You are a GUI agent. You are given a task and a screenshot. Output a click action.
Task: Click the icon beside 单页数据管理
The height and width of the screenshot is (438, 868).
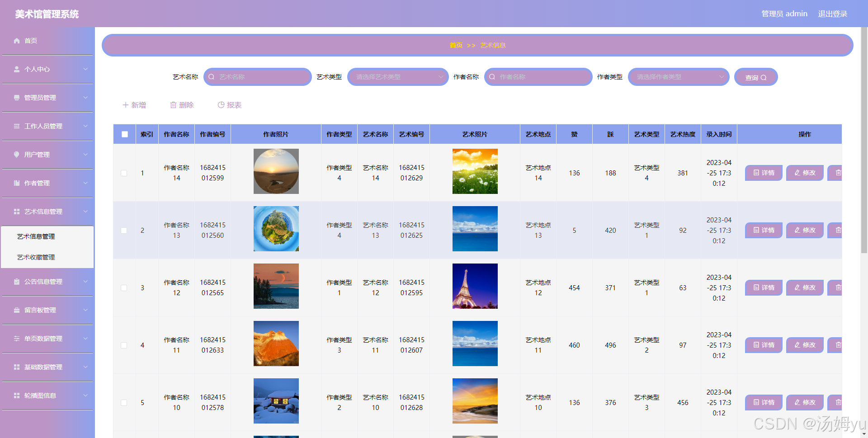tap(17, 339)
